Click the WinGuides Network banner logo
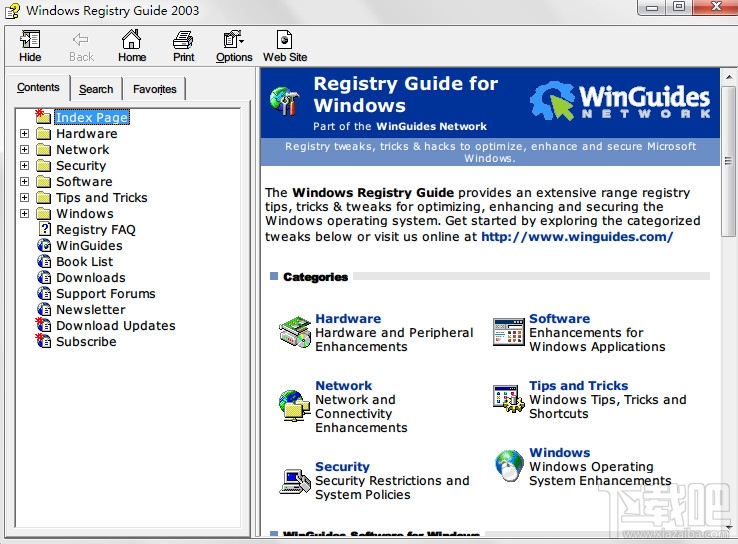Screen dimensions: 738x544 620,100
